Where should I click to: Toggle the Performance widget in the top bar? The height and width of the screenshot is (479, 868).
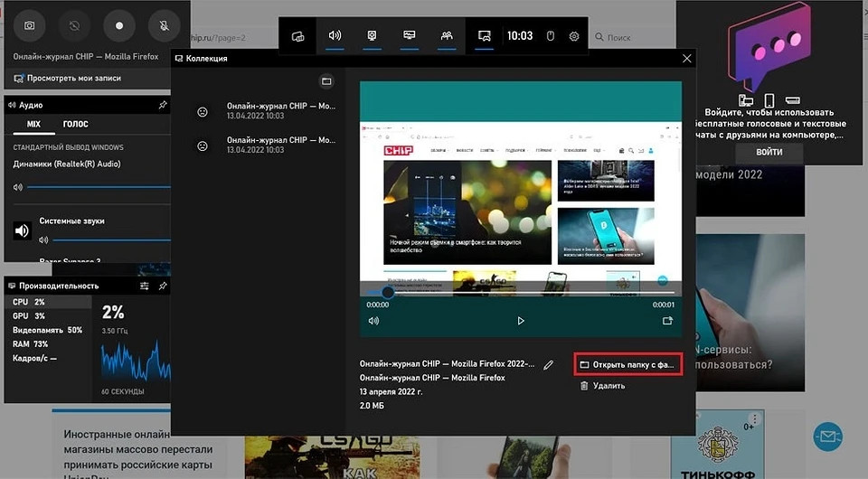(410, 36)
